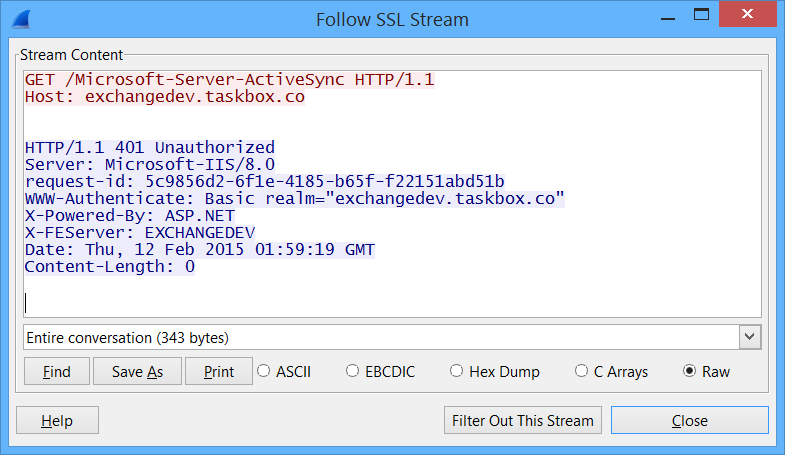Click the Follow SSL Stream title bar text
785x455 pixels.
pos(392,20)
